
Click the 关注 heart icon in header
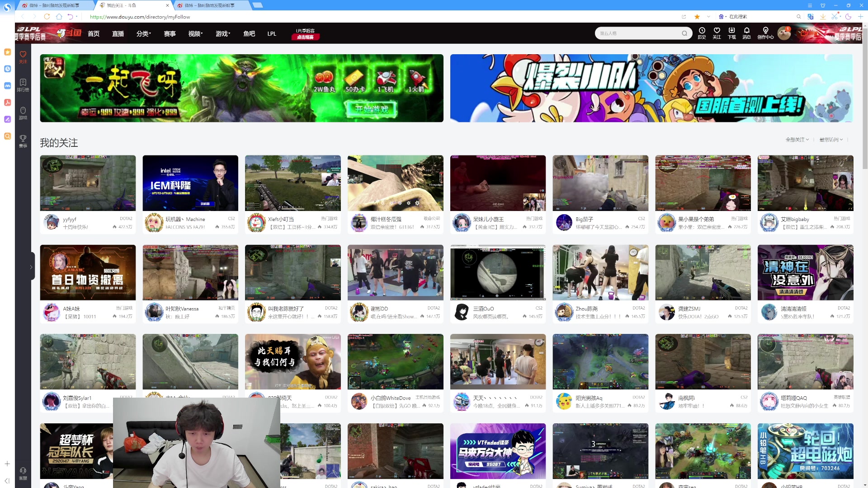717,33
